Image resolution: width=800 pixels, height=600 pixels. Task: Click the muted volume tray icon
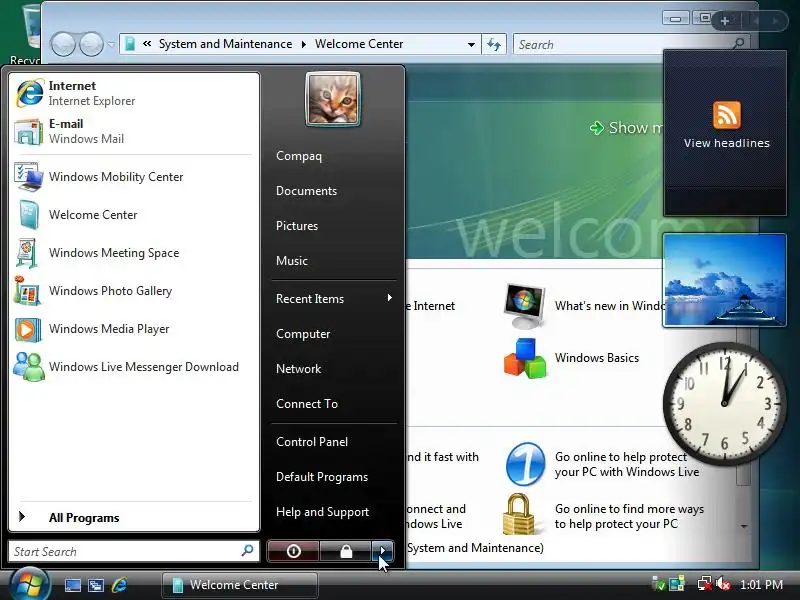723,584
